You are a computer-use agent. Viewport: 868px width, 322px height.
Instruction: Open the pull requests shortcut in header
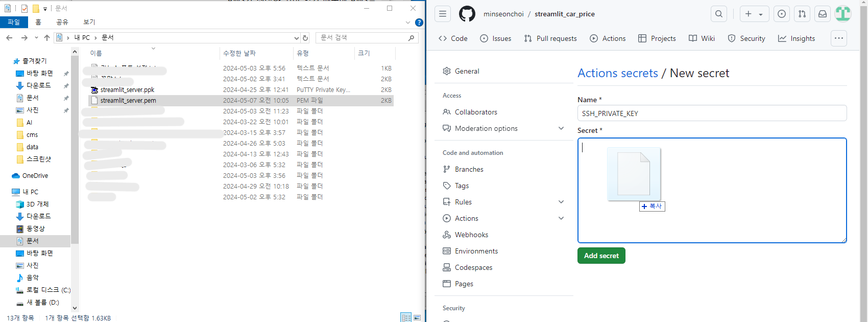coord(802,14)
